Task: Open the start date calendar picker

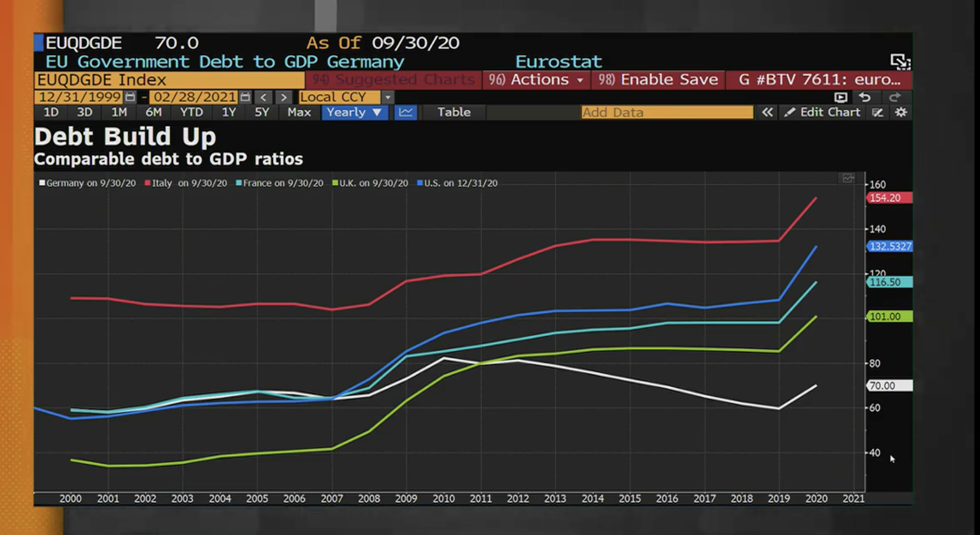Action: point(130,97)
